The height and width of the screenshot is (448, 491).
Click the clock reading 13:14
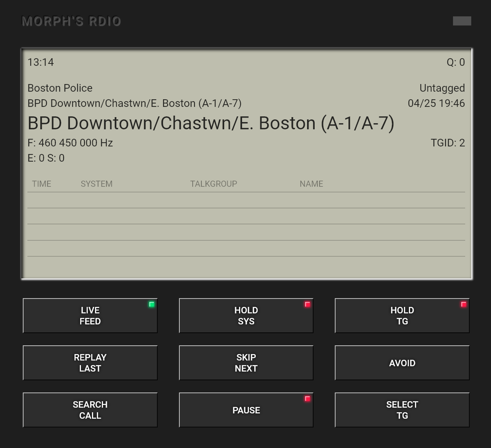[x=41, y=62]
